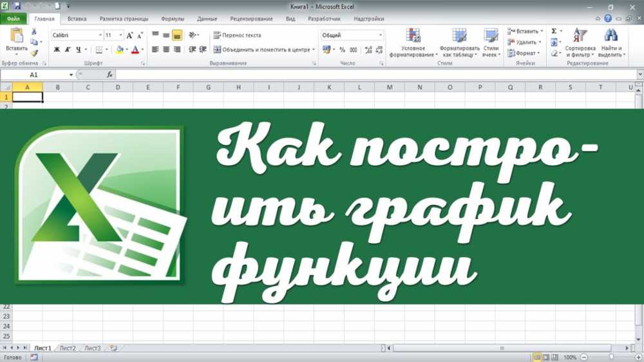
Task: Expand the formula bar with chevron
Action: coord(640,74)
